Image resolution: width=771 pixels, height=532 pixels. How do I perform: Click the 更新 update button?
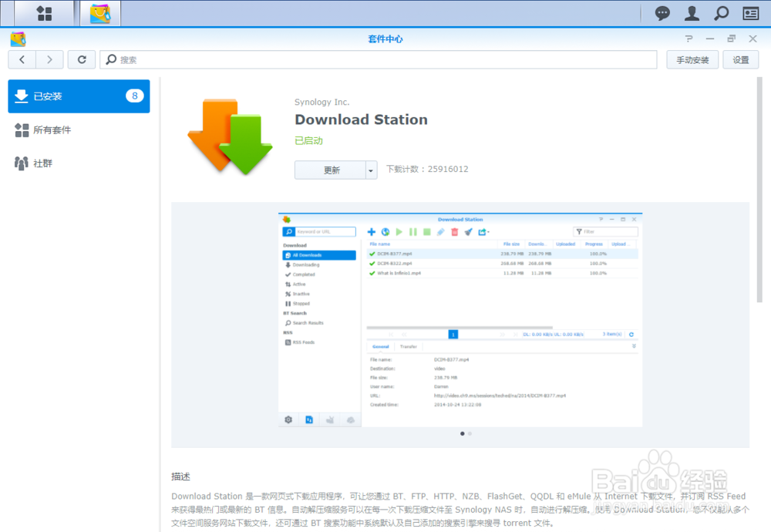(331, 170)
